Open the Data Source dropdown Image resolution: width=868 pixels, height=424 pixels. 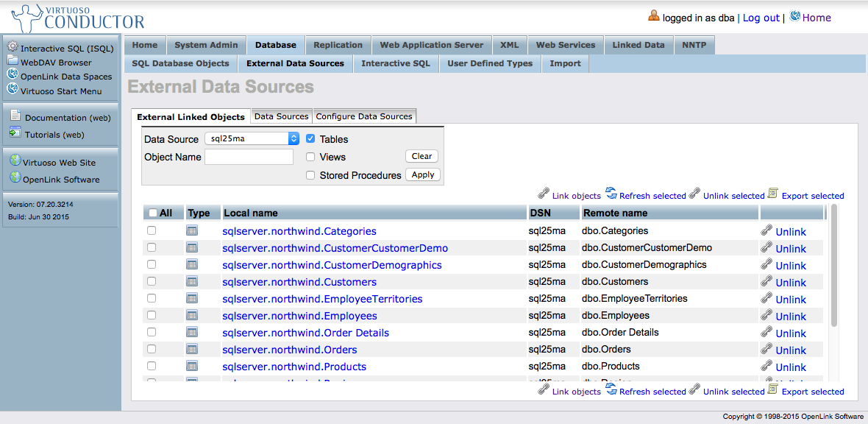(252, 138)
